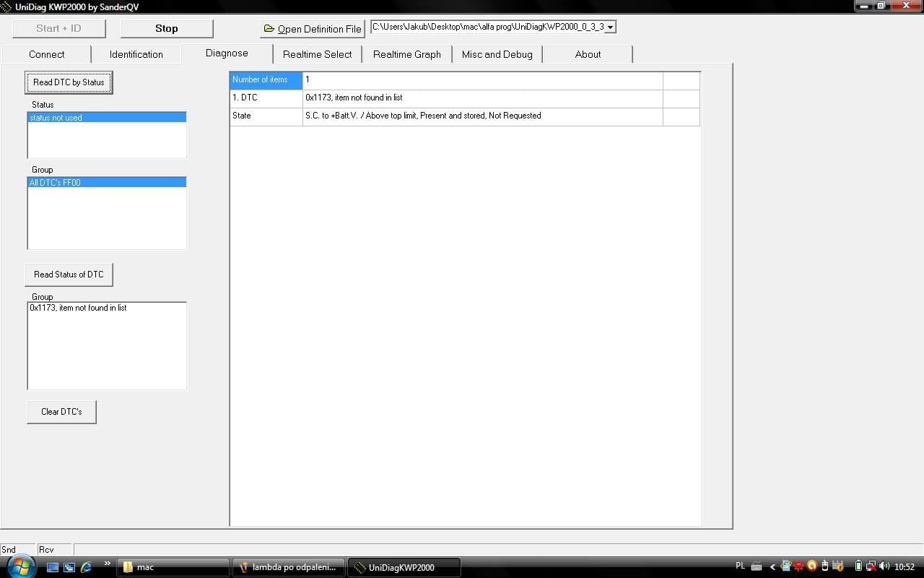Viewport: 924px width, 578px height.
Task: Click the clock showing 10:52
Action: pyautogui.click(x=905, y=567)
